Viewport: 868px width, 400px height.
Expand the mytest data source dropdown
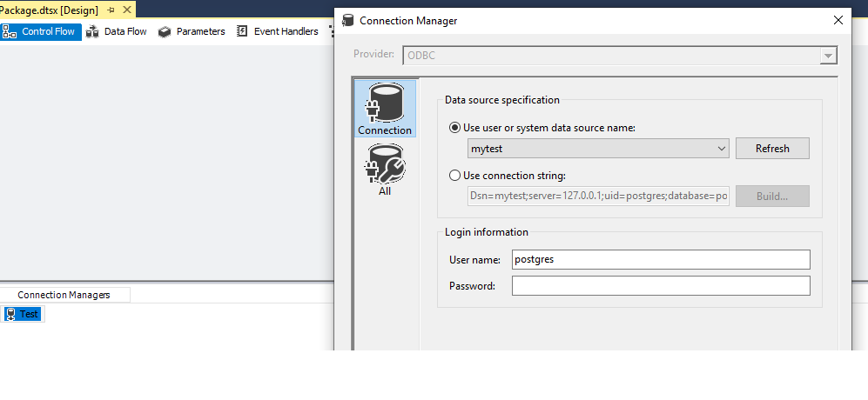(722, 149)
